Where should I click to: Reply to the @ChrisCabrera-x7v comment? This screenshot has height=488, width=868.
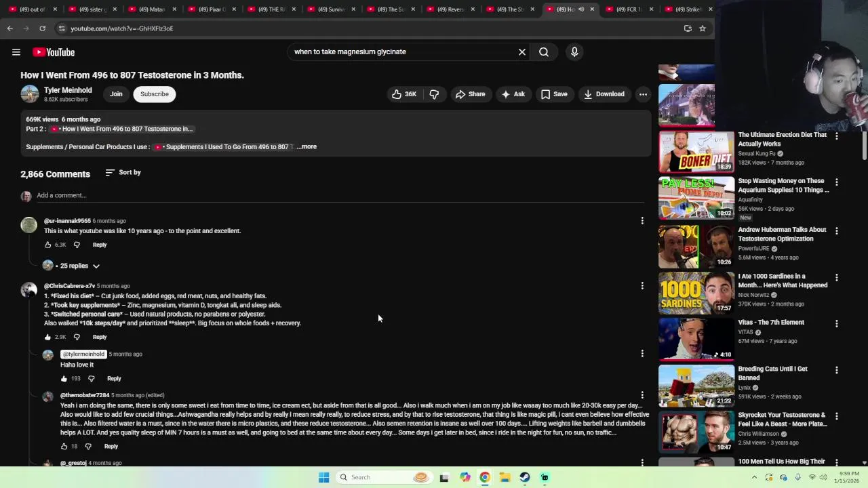100,337
